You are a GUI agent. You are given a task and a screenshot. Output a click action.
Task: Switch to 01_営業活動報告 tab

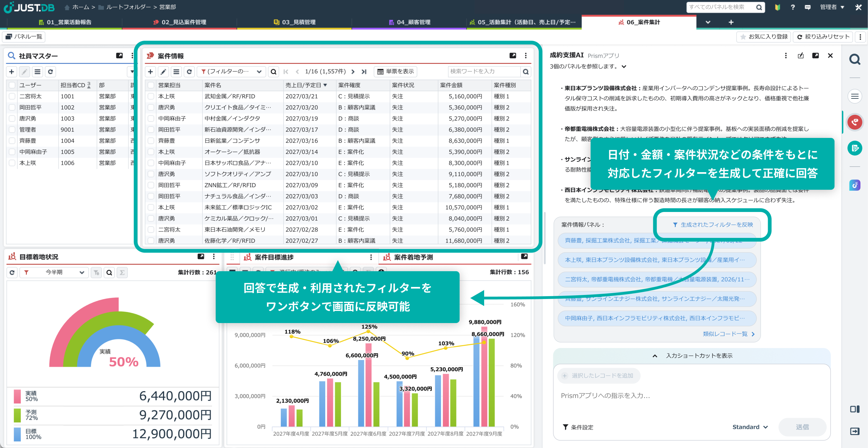pyautogui.click(x=65, y=22)
